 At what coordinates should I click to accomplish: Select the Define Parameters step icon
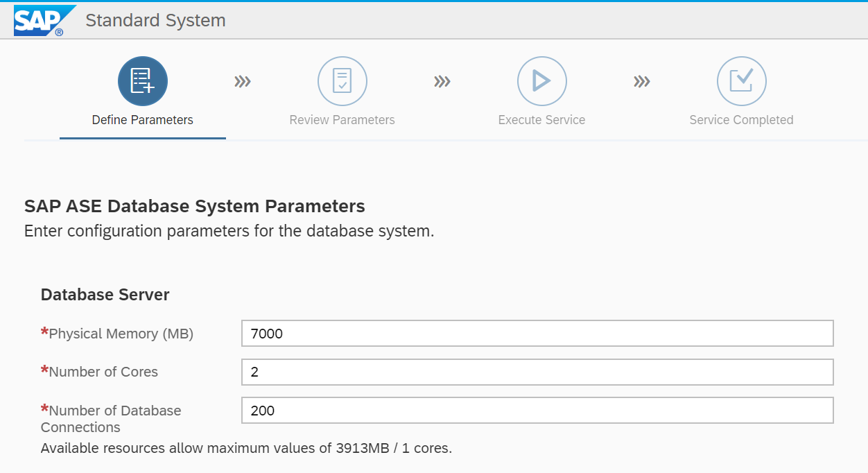point(143,81)
